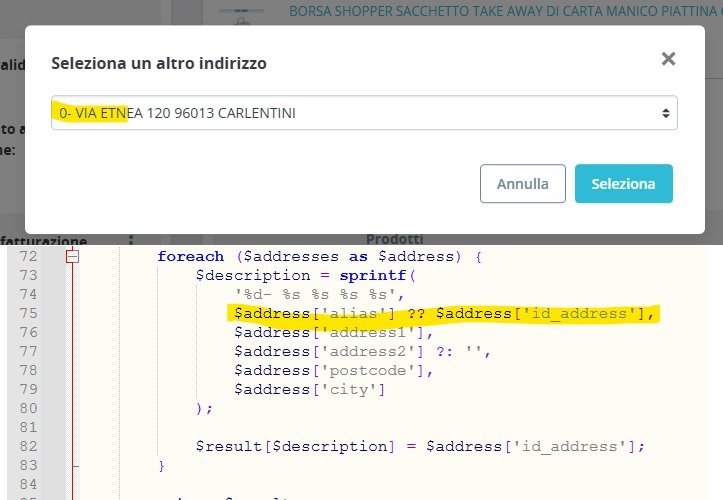
Task: Click the Seleziona un altro indirizzo title
Action: (159, 63)
